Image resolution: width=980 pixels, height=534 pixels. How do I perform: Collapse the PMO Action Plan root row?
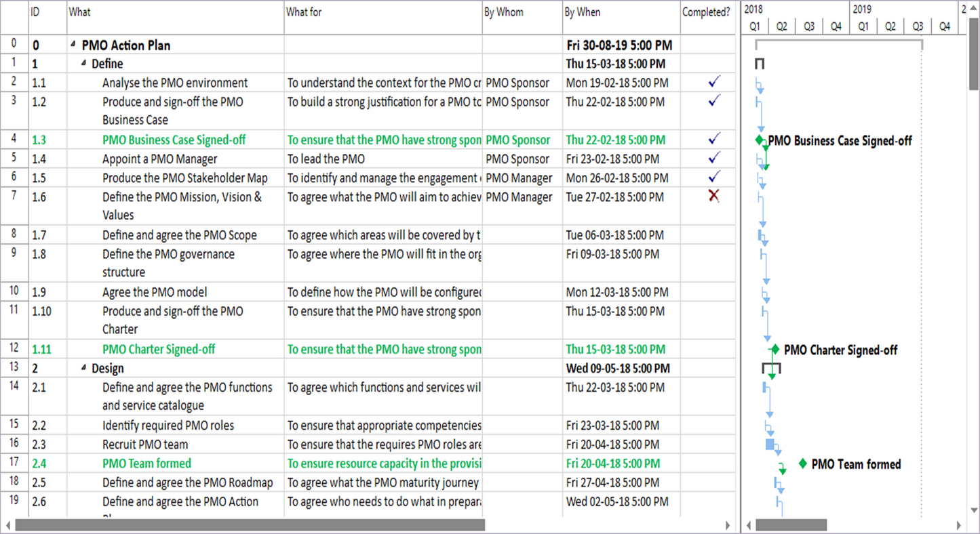point(72,45)
